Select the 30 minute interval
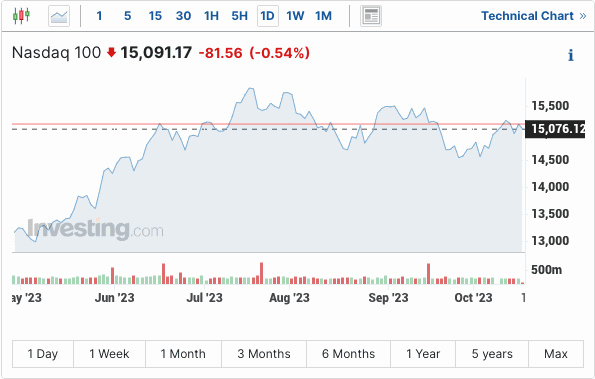Image resolution: width=595 pixels, height=379 pixels. [x=183, y=16]
